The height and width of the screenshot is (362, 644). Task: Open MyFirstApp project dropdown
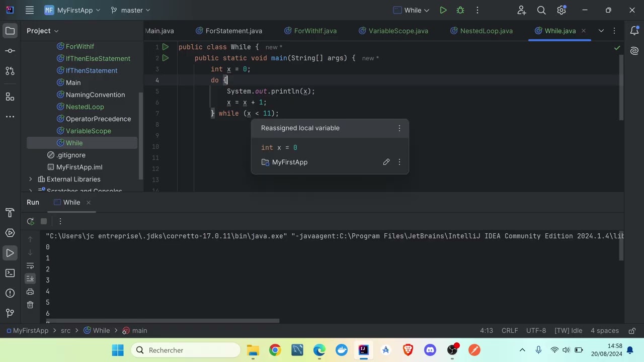(72, 10)
